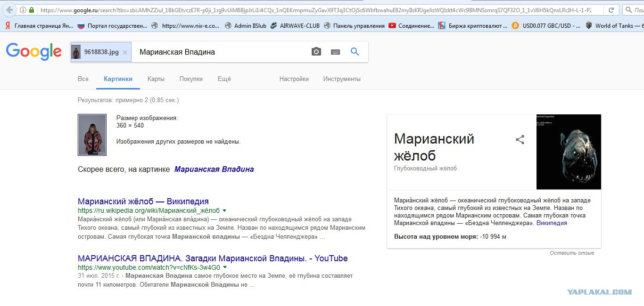The height and width of the screenshot is (306, 644).
Task: Open the nix-e.co bookmark
Action: coord(185,26)
